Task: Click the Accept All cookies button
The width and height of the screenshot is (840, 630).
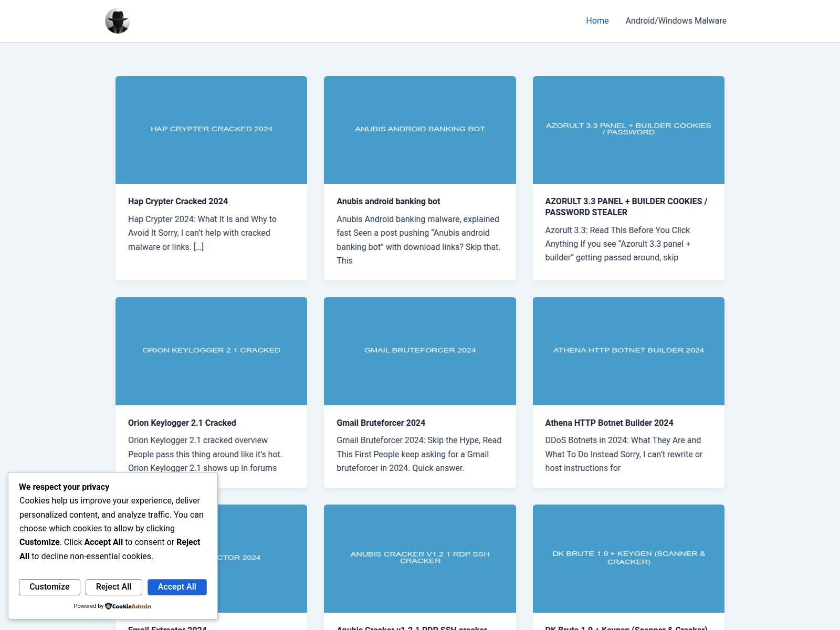Action: [177, 587]
